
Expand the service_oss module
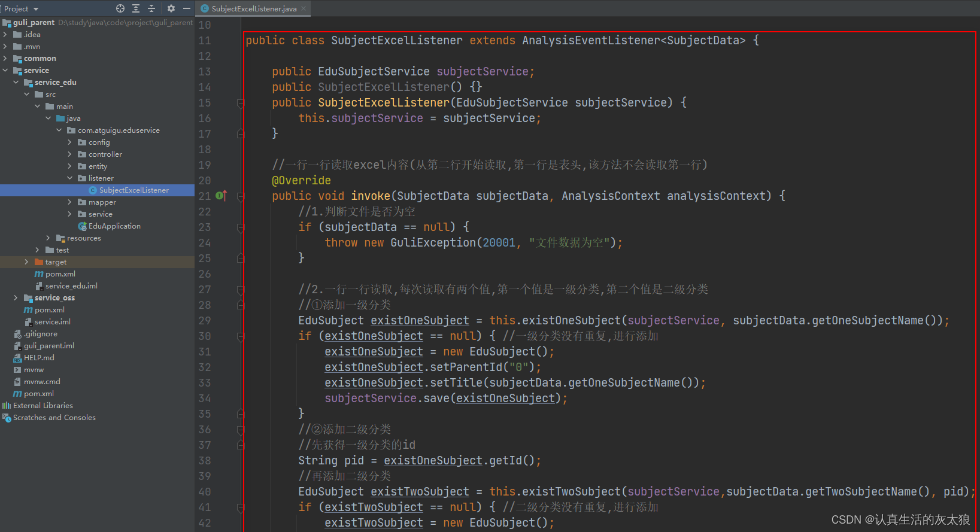[x=16, y=298]
